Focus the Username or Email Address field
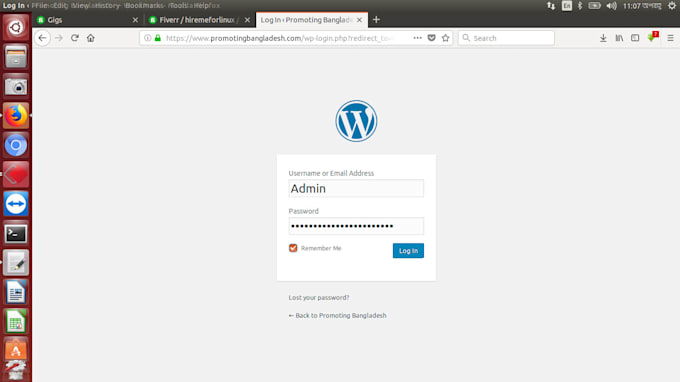 tap(356, 188)
